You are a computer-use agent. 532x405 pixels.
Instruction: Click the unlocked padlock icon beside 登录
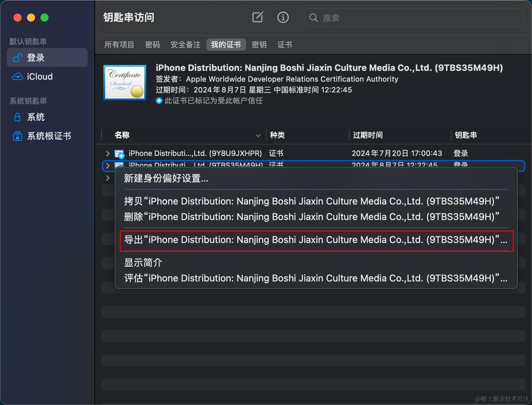[x=18, y=58]
